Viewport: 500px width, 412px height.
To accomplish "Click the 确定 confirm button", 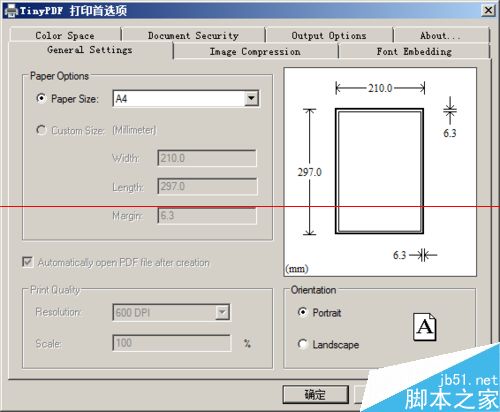I will [315, 395].
